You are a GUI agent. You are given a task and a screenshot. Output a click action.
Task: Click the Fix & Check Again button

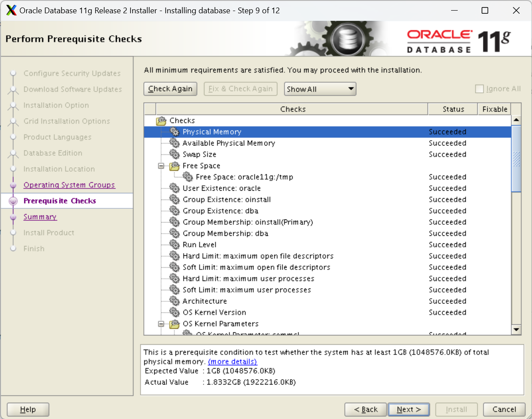tap(241, 89)
